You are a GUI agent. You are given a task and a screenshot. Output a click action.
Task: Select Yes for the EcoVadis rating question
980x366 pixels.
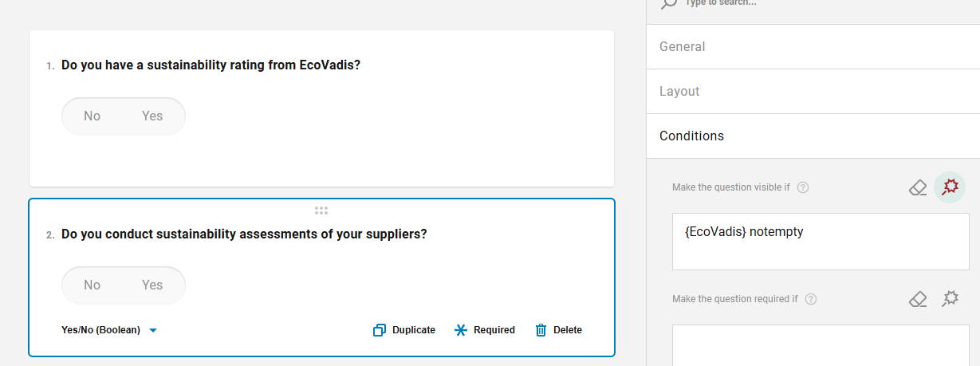click(152, 116)
